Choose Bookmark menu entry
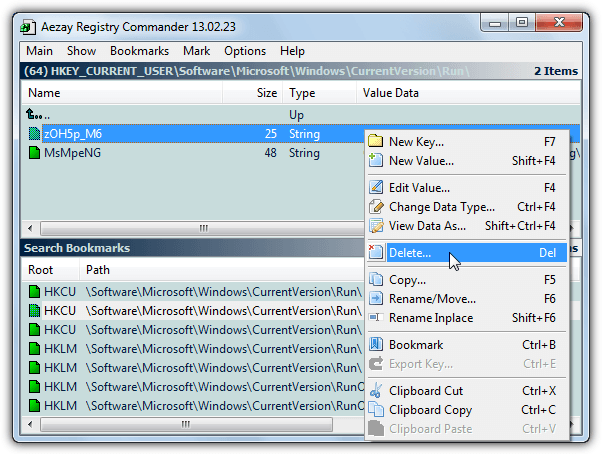Screen dimensions: 602x454 (x=467, y=345)
